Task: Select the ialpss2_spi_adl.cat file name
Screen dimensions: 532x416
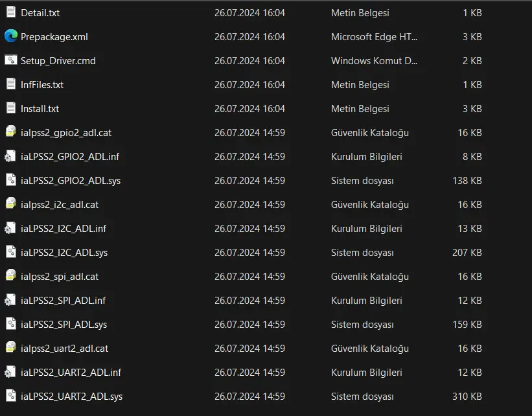Action: [60, 277]
